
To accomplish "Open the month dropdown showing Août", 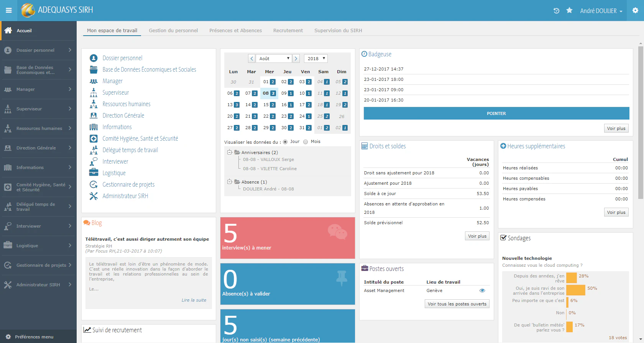I will click(274, 58).
